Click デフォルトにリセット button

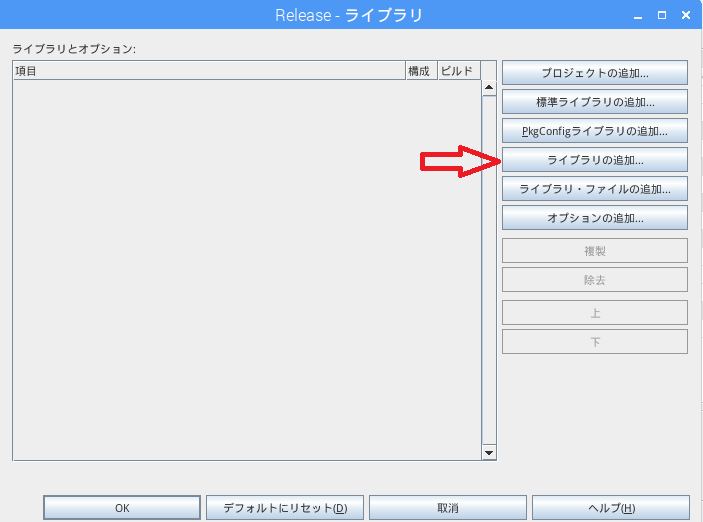pyautogui.click(x=285, y=508)
